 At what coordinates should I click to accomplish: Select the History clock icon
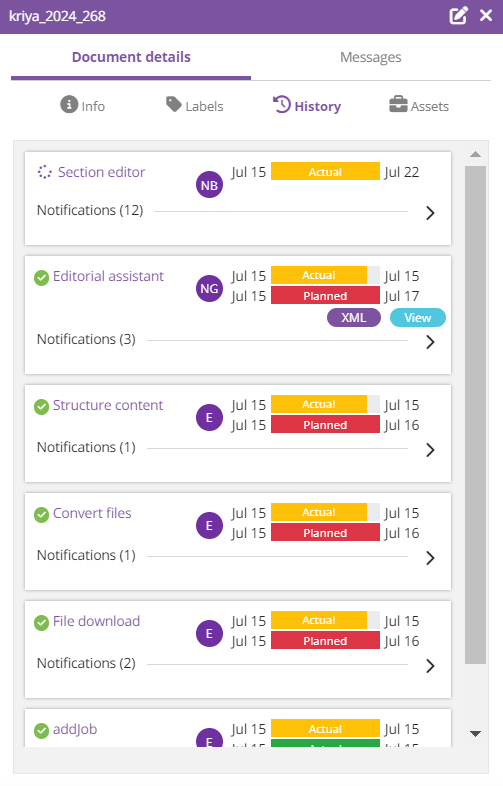282,105
